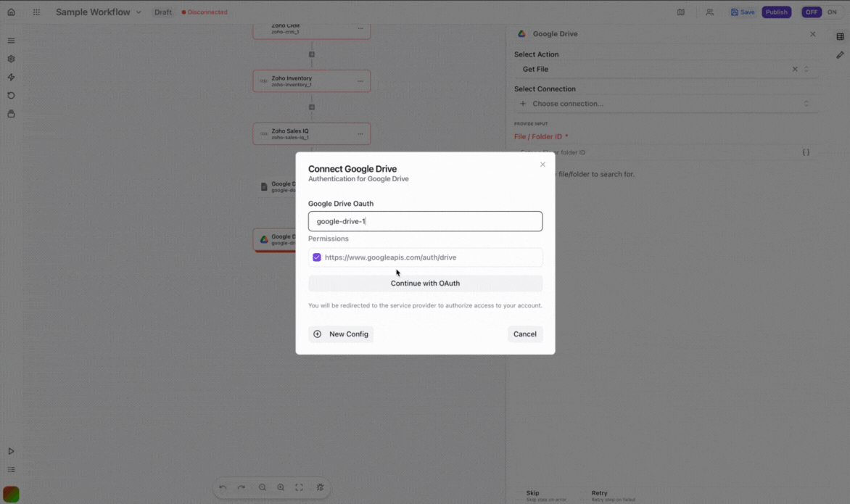The image size is (850, 504).
Task: Select the run/play icon at bottom left
Action: point(11,450)
